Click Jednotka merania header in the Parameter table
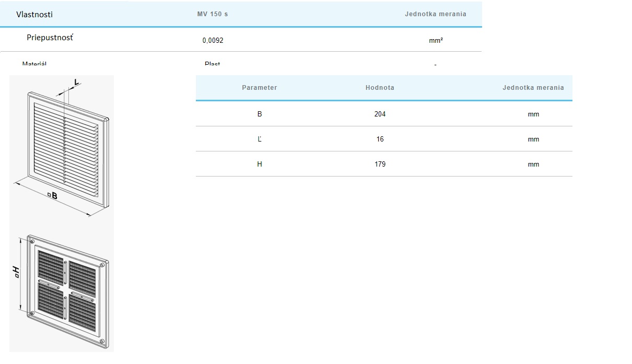This screenshot has width=632, height=364. tap(533, 88)
